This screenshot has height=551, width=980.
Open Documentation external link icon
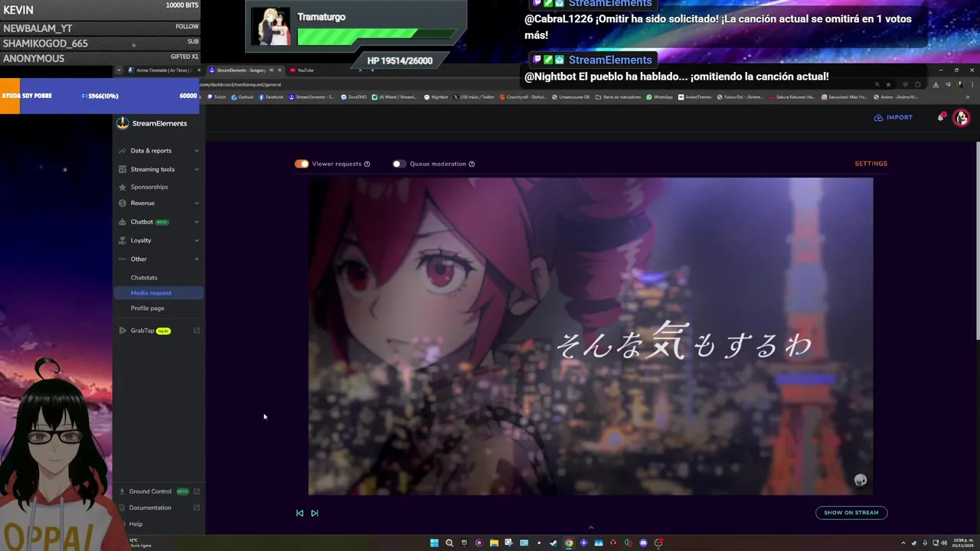point(197,507)
